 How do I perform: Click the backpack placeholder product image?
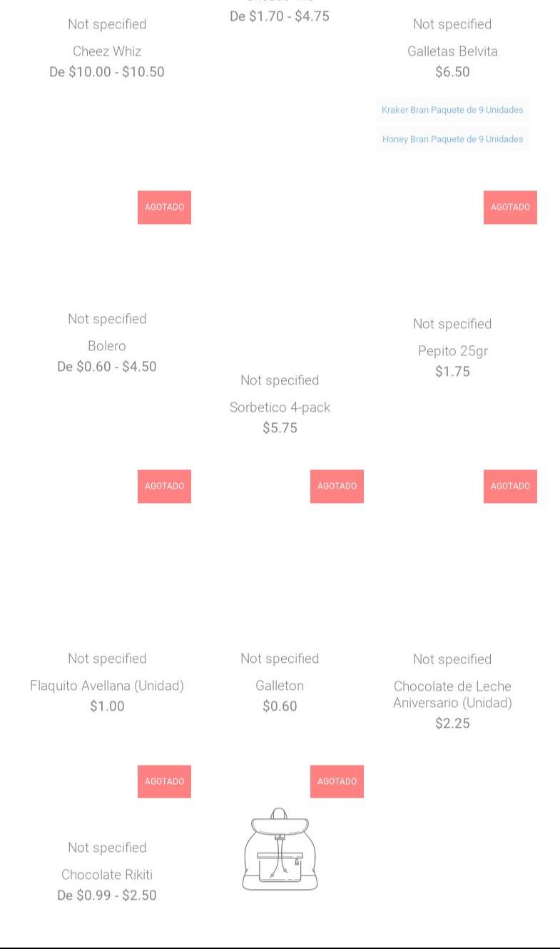click(280, 849)
